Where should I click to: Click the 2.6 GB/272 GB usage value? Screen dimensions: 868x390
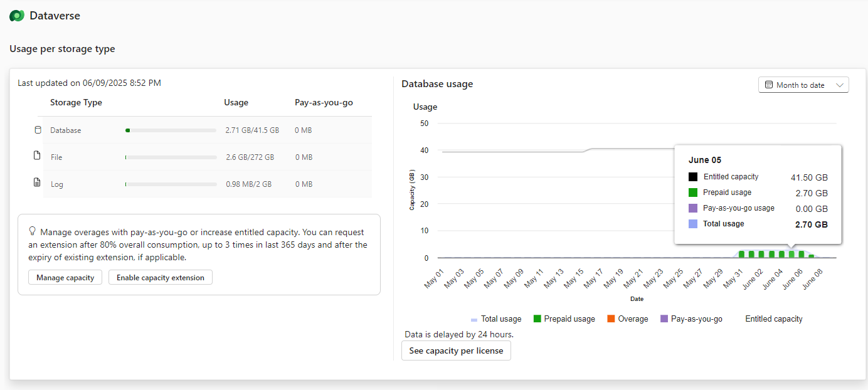click(x=250, y=157)
